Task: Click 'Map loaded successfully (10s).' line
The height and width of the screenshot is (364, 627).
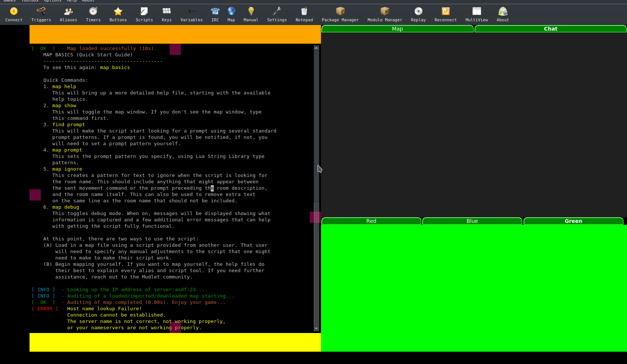Action: (x=112, y=49)
